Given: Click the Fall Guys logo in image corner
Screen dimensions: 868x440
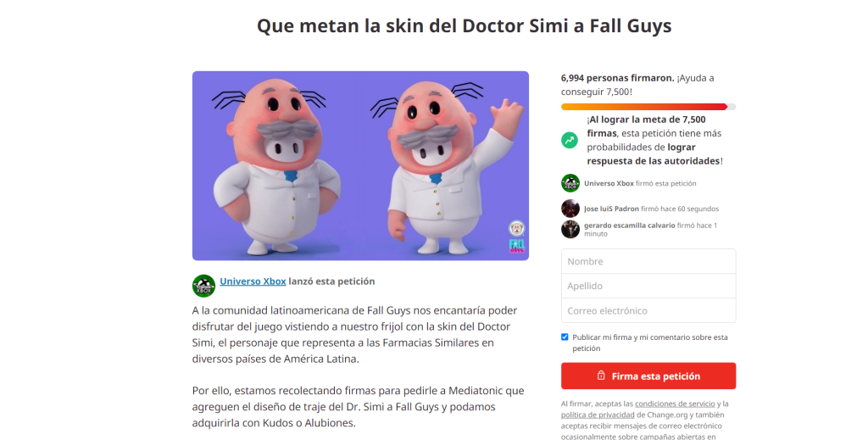Looking at the screenshot, I should pos(516,247).
